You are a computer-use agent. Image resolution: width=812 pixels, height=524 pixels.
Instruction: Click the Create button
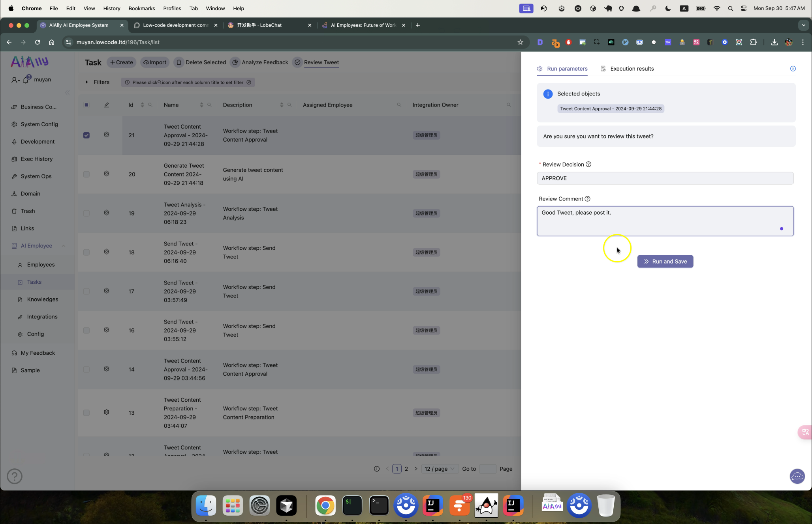click(122, 62)
